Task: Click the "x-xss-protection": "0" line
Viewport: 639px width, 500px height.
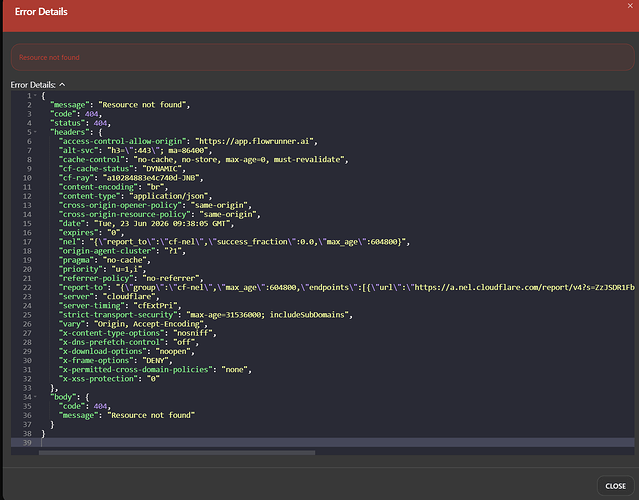Action: (x=109, y=379)
